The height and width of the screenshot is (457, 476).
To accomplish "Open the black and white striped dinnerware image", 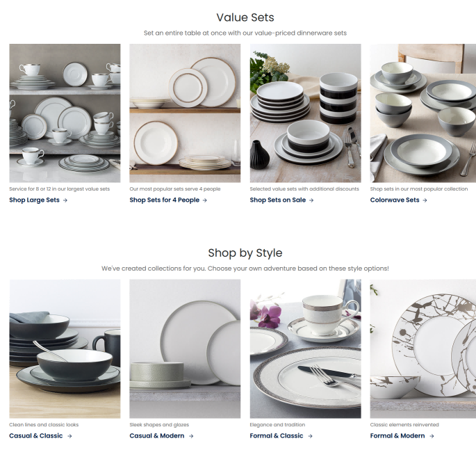I will (x=305, y=113).
